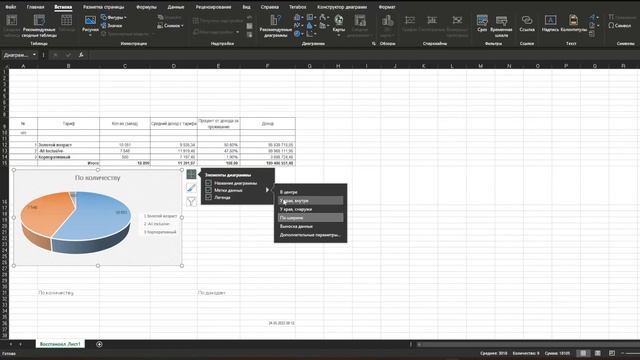This screenshot has height=360, width=640.
Task: Open the Рецензирование ribbon tab
Action: tap(213, 7)
